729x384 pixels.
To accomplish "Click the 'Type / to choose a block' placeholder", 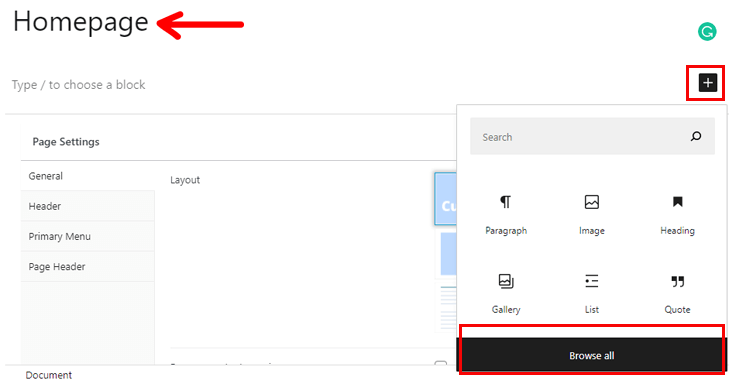I will click(79, 85).
